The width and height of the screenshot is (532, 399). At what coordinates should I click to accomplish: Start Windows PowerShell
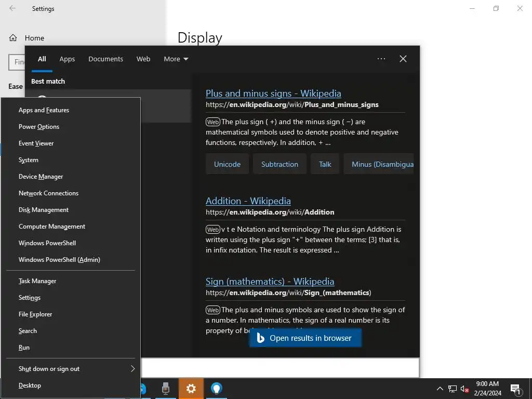click(71, 243)
